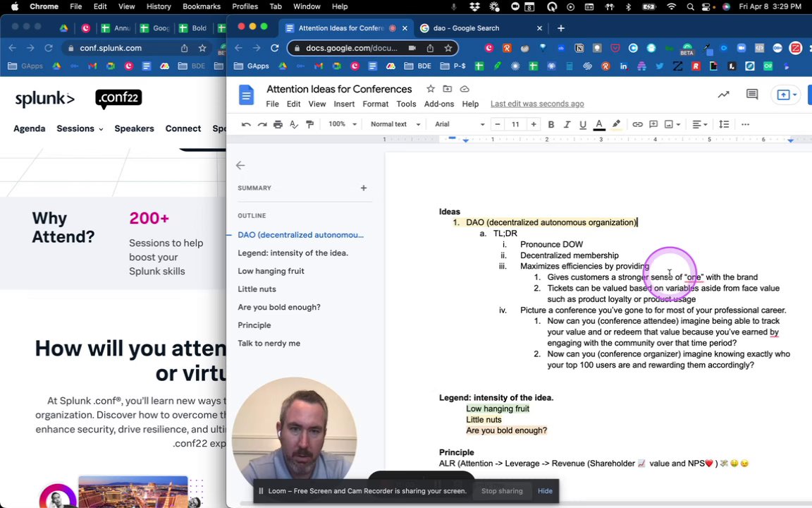This screenshot has width=812, height=508.
Task: Open comment history icon in the header
Action: 752,95
